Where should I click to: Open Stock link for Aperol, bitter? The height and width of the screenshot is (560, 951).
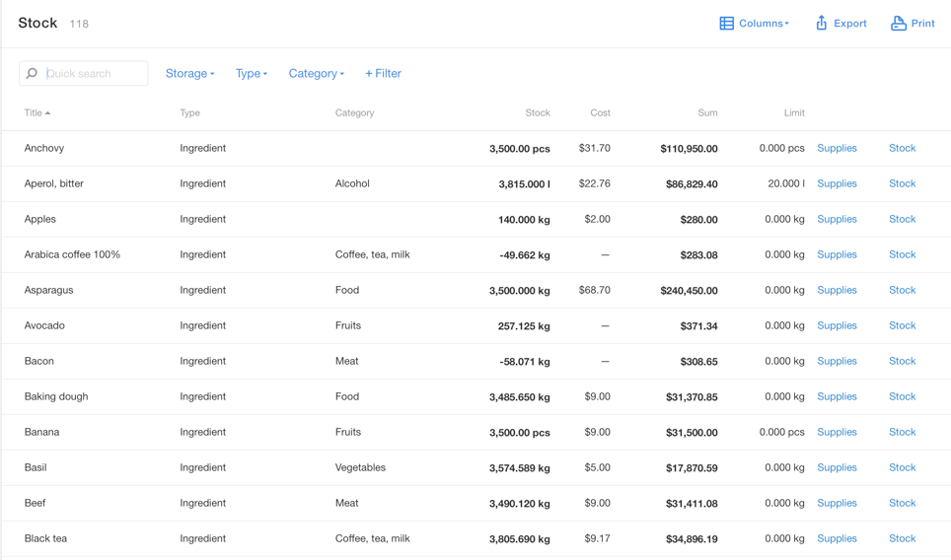[x=902, y=183]
